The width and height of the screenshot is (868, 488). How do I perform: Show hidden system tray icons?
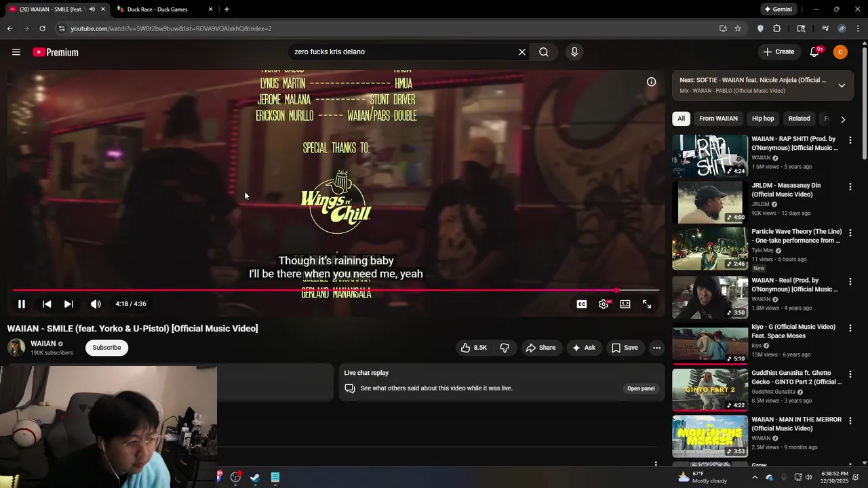pos(755,477)
